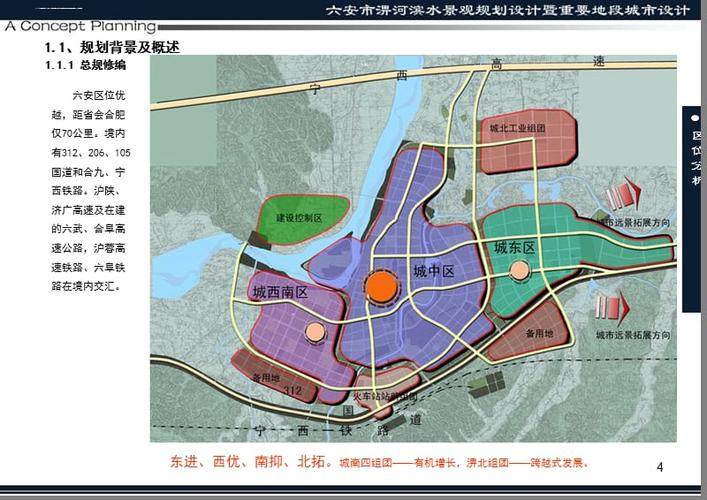The width and height of the screenshot is (707, 500).
Task: Click the heading 1.1、规划背景及概述
Action: [112, 47]
